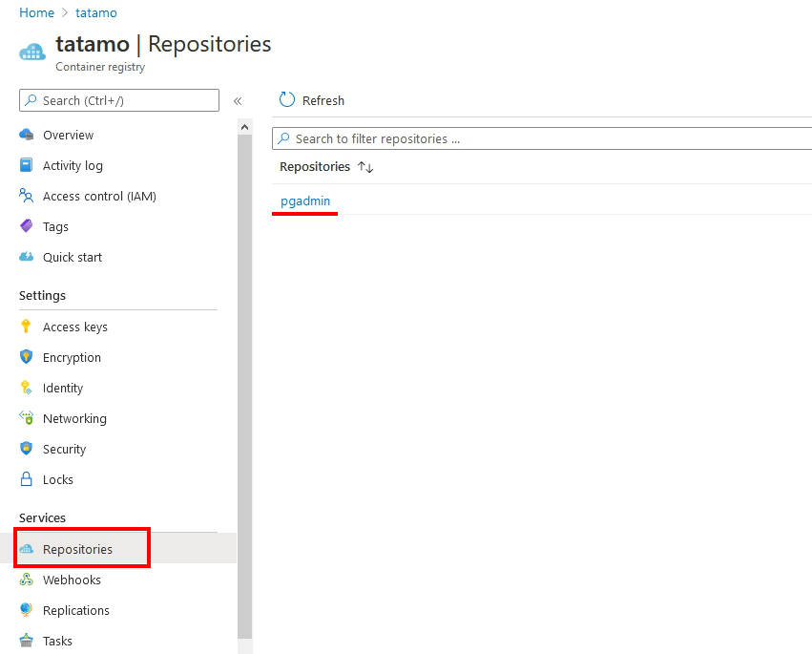
Task: Click the Activity log icon
Action: 27,165
